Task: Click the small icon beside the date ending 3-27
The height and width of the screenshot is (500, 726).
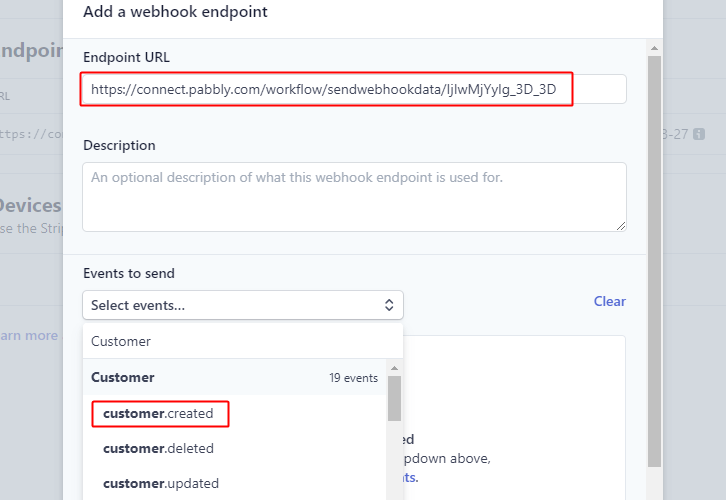Action: pyautogui.click(x=698, y=134)
